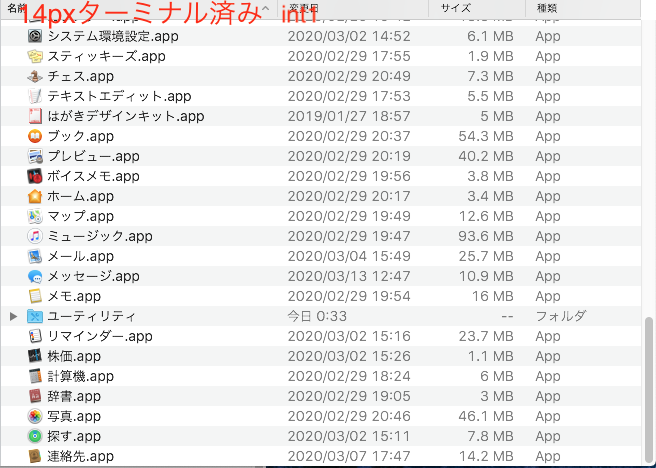The image size is (656, 468).
Task: Click the size value 25.7 MB
Action: (x=486, y=256)
